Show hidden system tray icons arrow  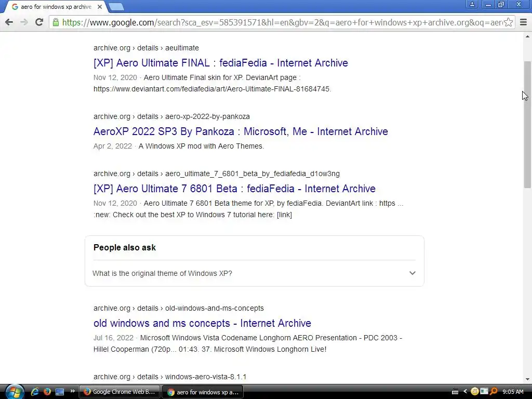465,392
